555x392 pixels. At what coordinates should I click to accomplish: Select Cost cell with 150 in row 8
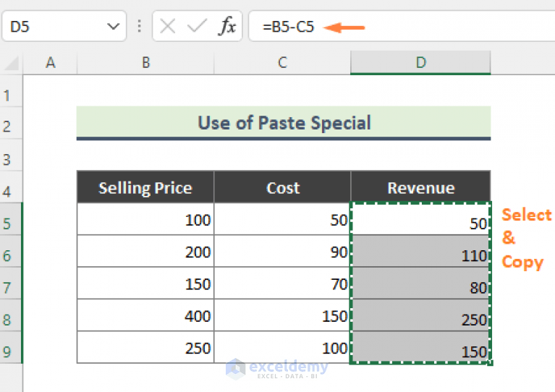click(282, 315)
